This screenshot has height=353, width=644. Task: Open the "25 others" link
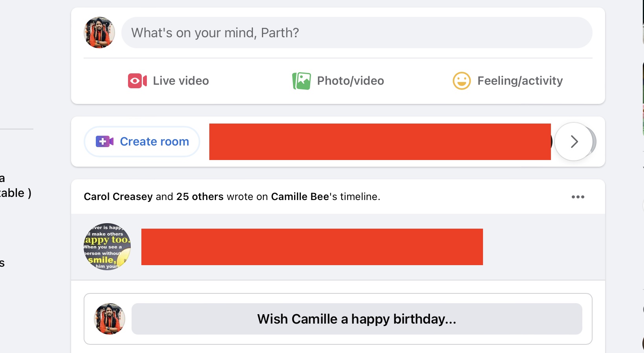pos(200,197)
